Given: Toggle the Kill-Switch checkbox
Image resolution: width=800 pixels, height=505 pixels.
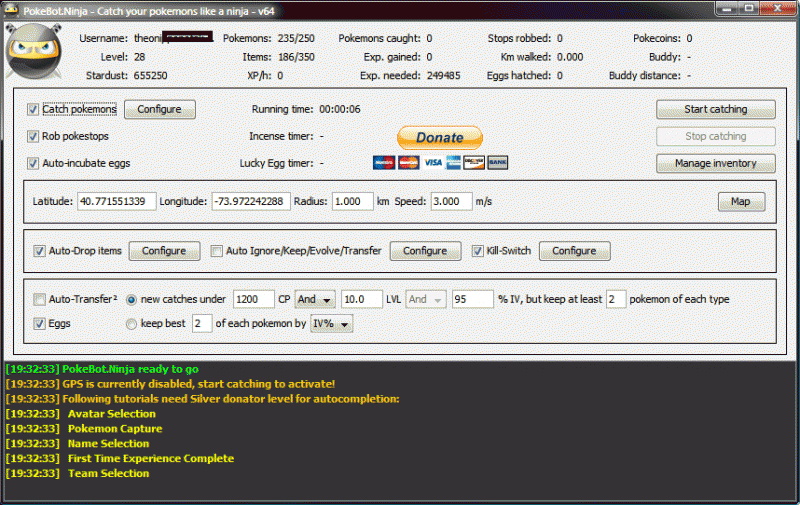Looking at the screenshot, I should coord(478,251).
